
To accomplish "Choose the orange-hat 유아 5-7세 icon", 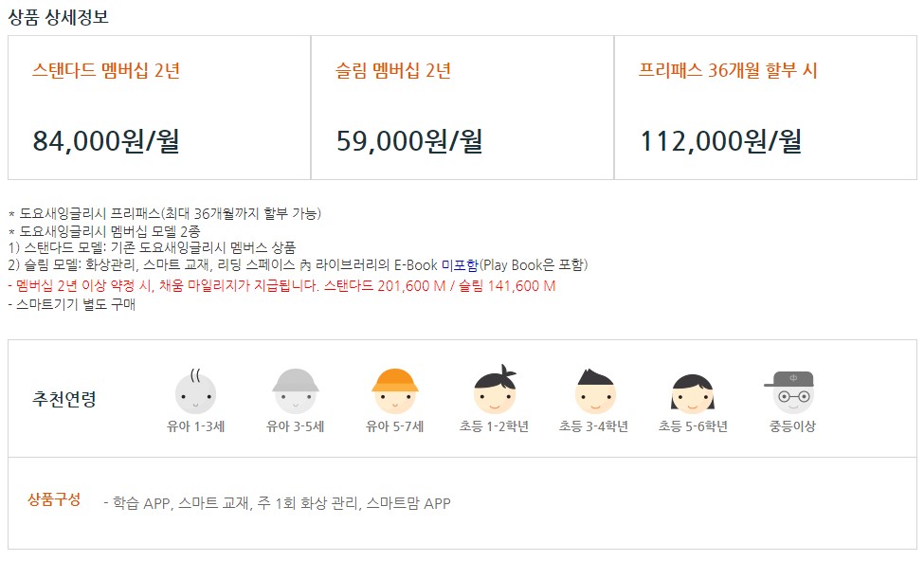I will click(395, 391).
